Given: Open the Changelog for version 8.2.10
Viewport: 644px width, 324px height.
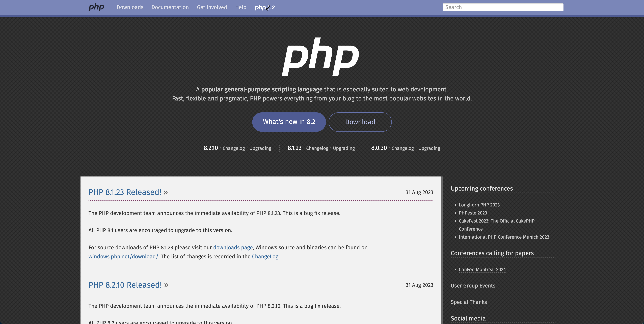Looking at the screenshot, I should [x=233, y=148].
